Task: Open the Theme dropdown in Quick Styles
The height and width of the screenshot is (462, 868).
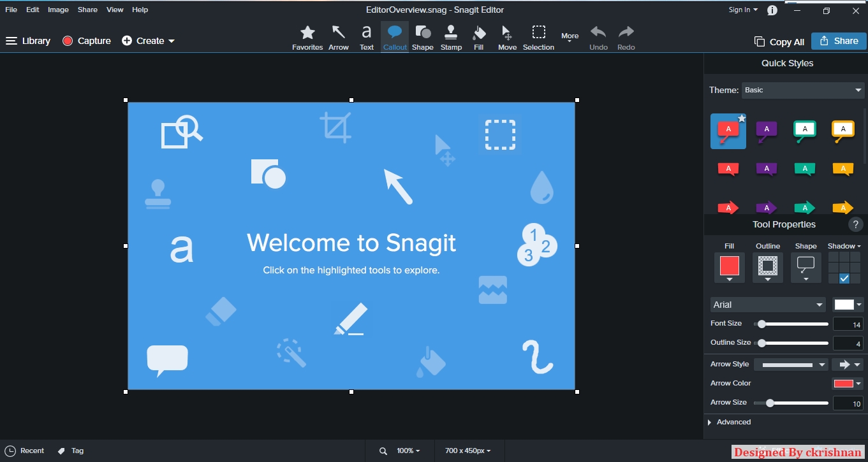Action: (x=803, y=90)
